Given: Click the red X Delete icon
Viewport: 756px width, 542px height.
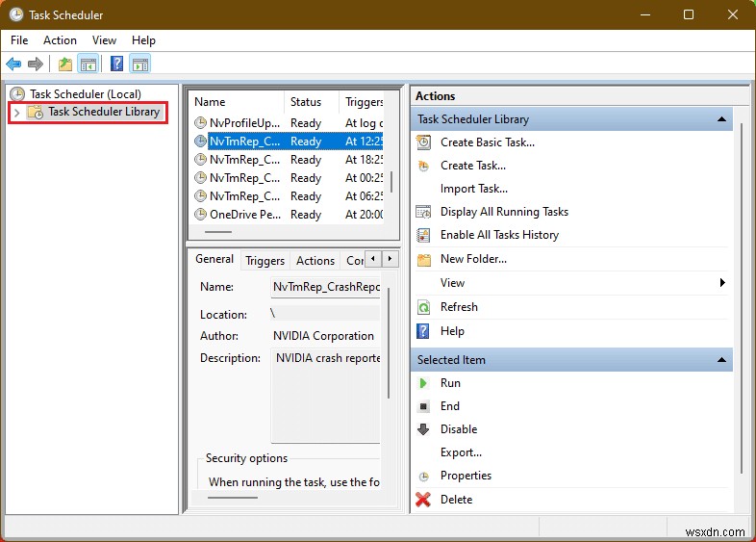Looking at the screenshot, I should pyautogui.click(x=423, y=500).
